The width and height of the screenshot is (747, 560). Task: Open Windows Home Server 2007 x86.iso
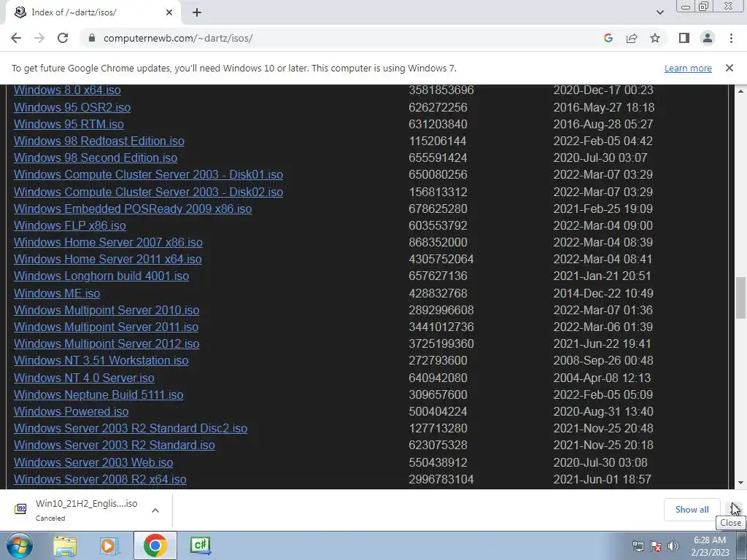(108, 242)
